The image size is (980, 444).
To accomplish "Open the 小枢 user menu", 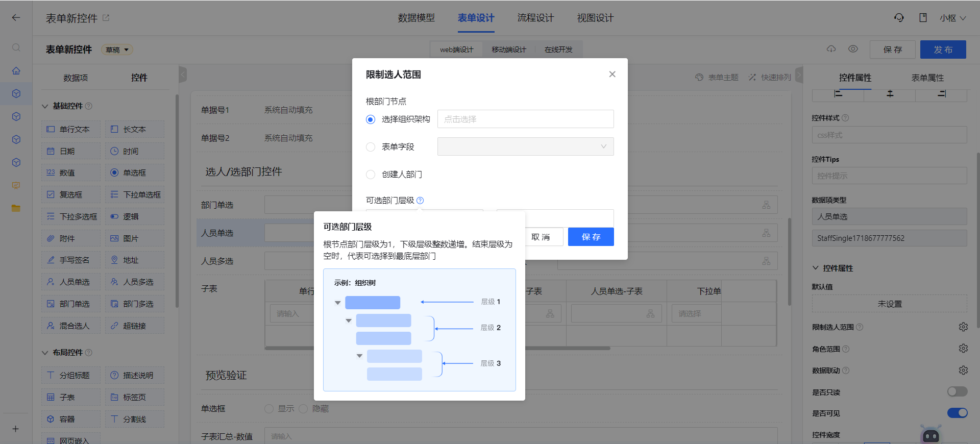I will pos(952,18).
